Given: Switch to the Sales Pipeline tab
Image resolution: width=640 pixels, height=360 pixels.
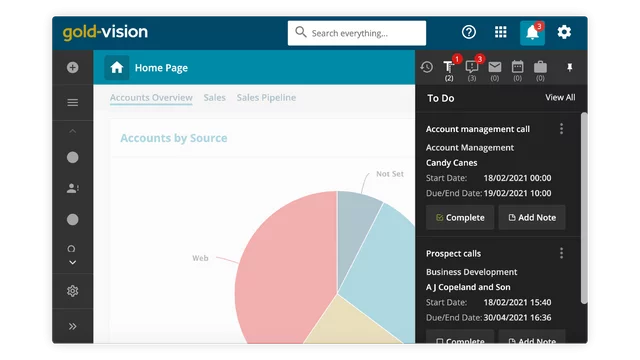Looking at the screenshot, I should pyautogui.click(x=267, y=98).
